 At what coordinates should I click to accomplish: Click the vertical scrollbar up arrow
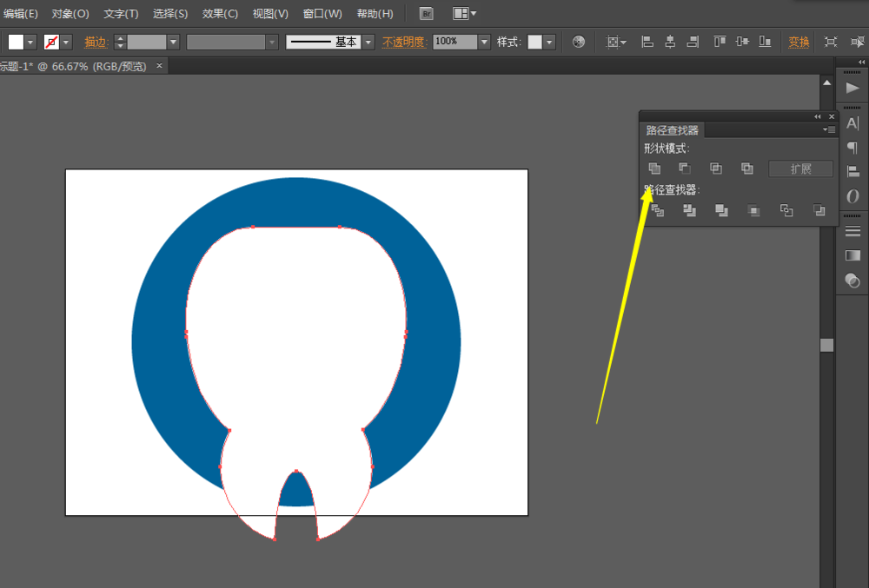[x=827, y=83]
